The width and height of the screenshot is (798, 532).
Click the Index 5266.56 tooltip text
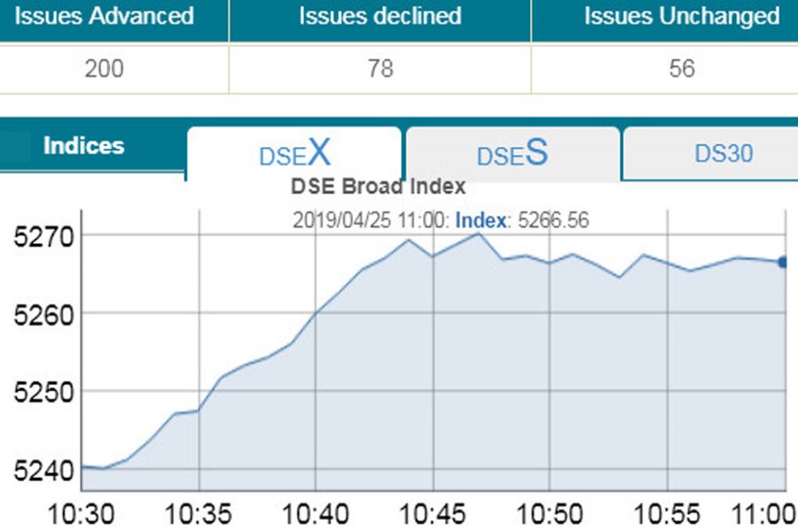(x=521, y=220)
